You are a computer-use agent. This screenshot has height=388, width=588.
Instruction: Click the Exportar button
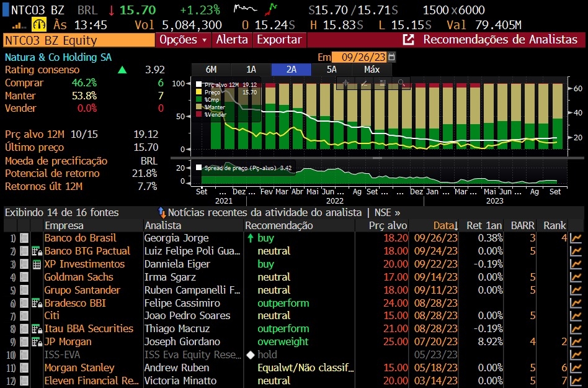[x=279, y=40]
